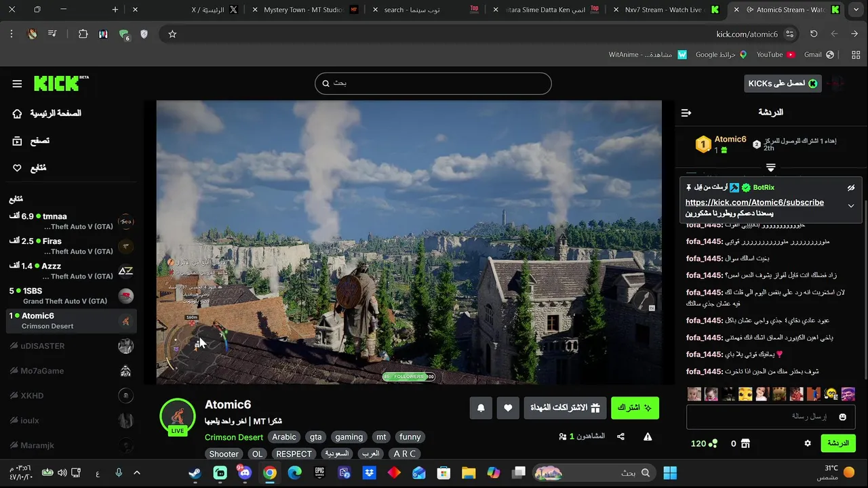Click the Arabic tag
This screenshot has width=868, height=488.
284,437
